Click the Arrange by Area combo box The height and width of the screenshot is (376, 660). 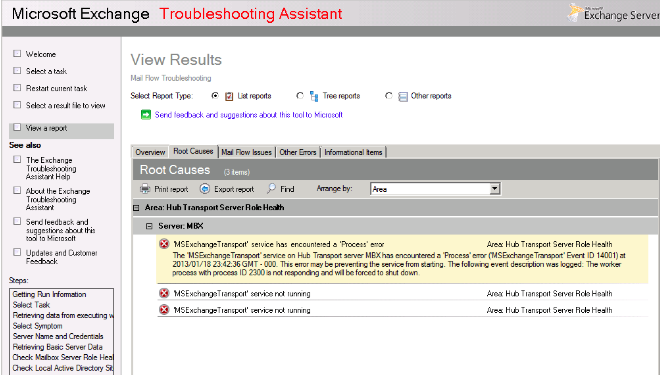pyautogui.click(x=435, y=189)
